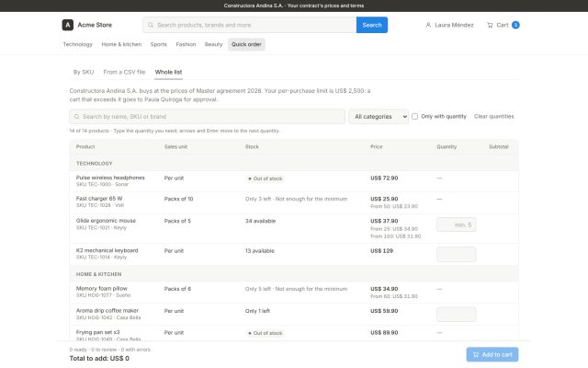Open the Fashion category

pos(186,44)
